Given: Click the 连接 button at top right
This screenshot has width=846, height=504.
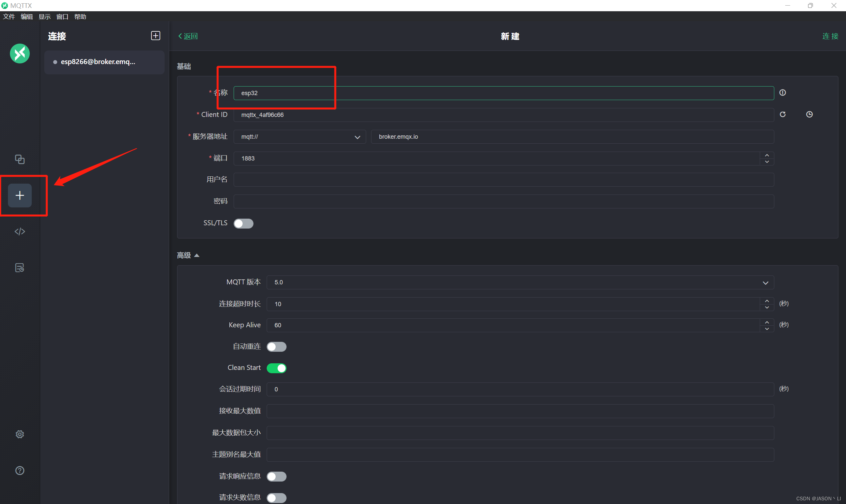Looking at the screenshot, I should tap(830, 36).
